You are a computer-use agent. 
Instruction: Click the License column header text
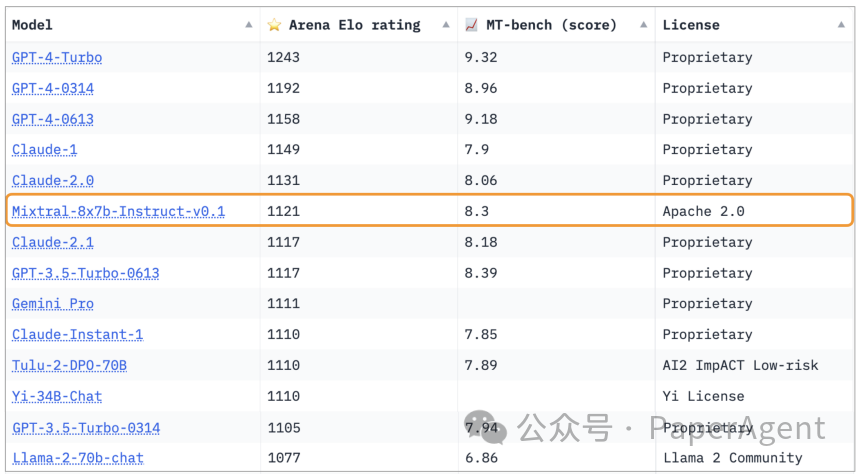click(x=691, y=25)
